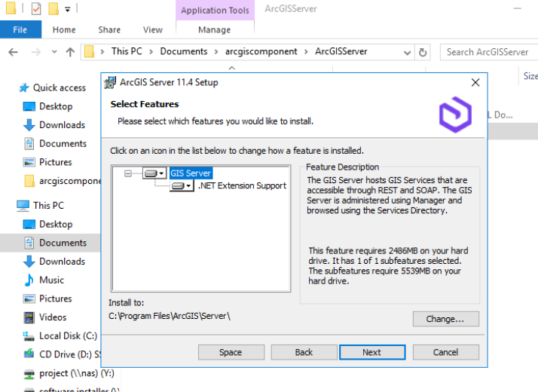Click the ArcGIS purple logo icon

455,115
